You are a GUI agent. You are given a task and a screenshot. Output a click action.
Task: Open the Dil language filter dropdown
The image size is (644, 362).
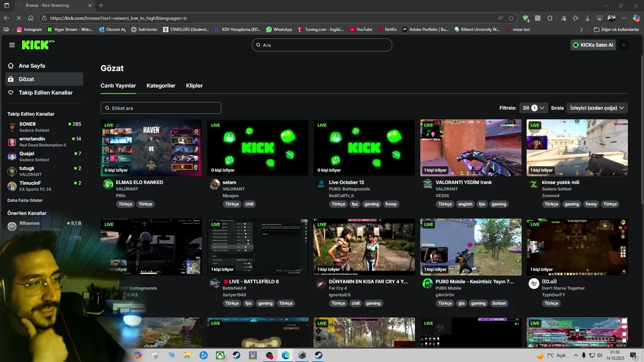pyautogui.click(x=534, y=108)
